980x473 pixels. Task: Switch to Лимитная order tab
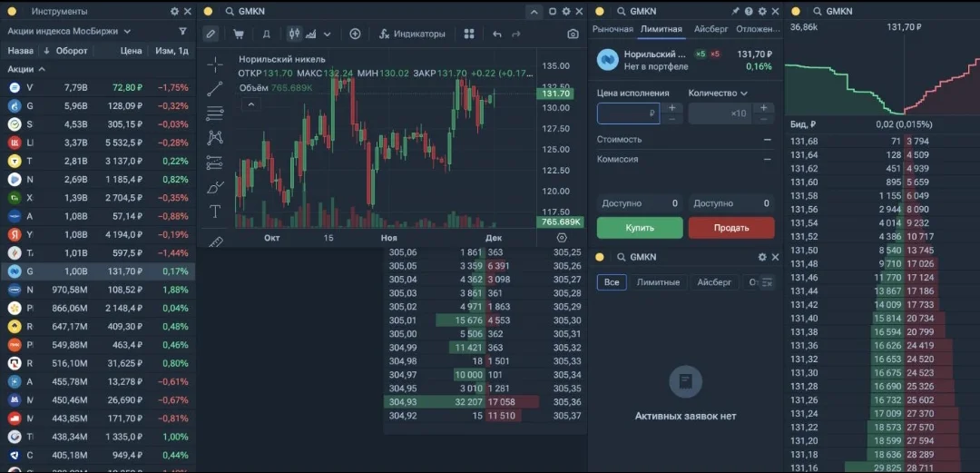pyautogui.click(x=661, y=29)
